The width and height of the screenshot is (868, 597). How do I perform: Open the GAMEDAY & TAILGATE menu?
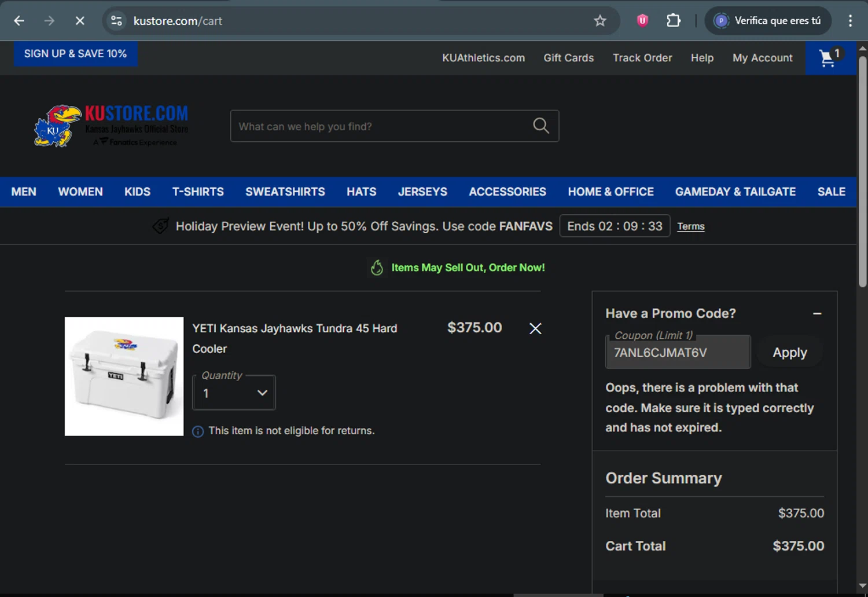tap(735, 192)
